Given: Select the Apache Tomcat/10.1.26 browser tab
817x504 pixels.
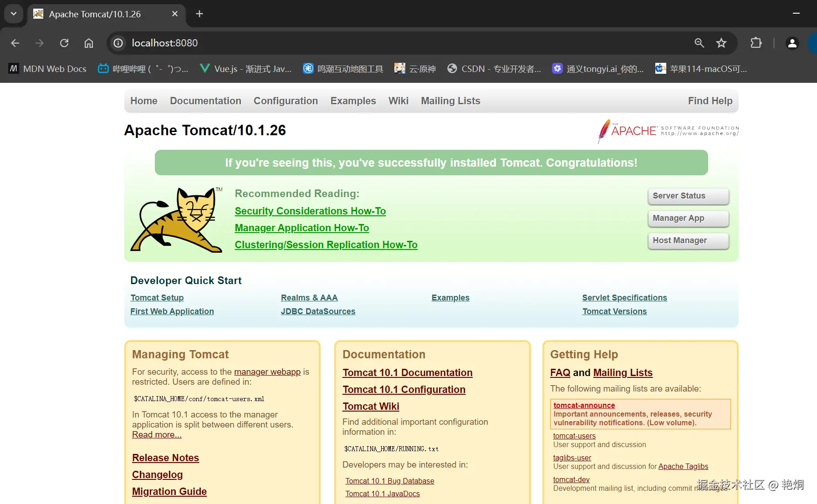Looking at the screenshot, I should tap(107, 14).
